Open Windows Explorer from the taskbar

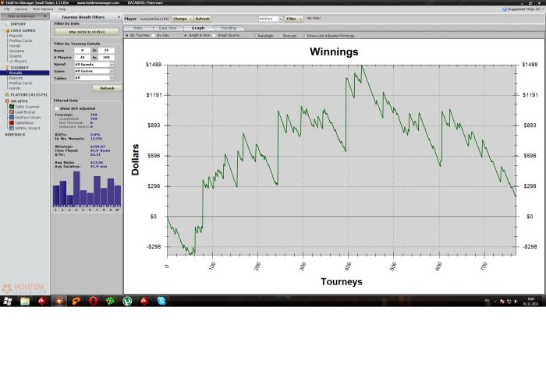coord(25,301)
